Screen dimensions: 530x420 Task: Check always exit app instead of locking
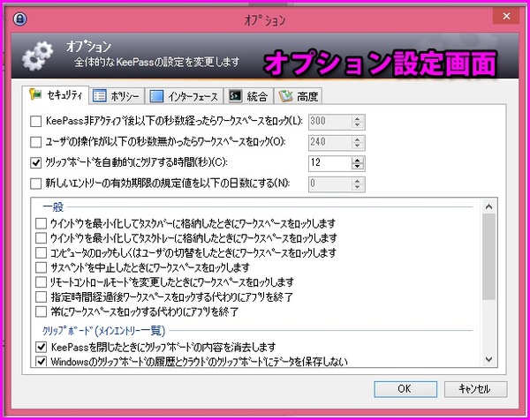(41, 311)
